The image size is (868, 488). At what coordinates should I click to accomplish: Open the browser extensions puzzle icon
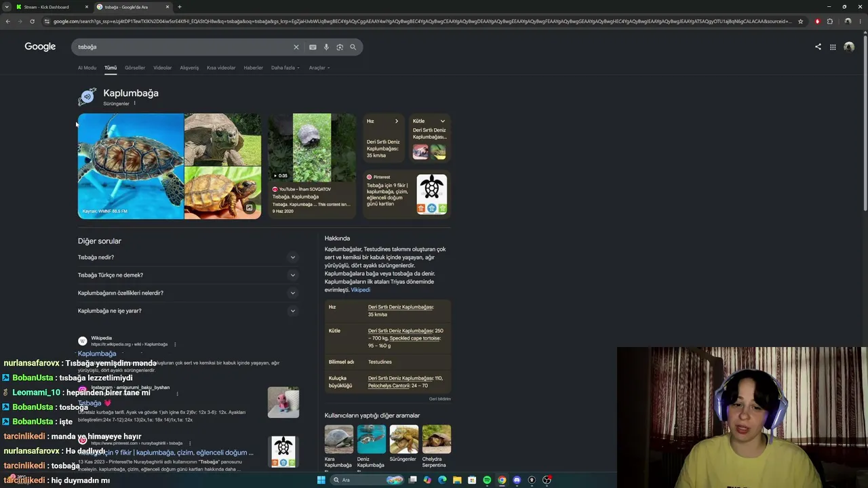point(830,21)
